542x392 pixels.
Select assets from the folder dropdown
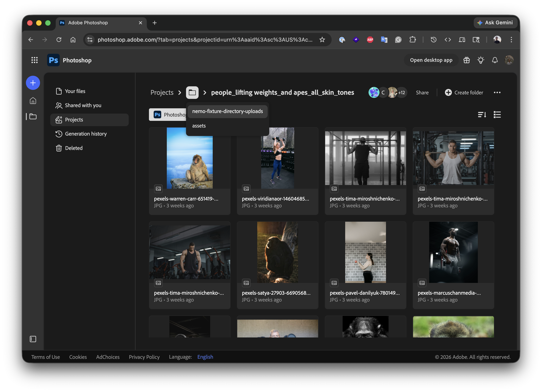(227, 126)
